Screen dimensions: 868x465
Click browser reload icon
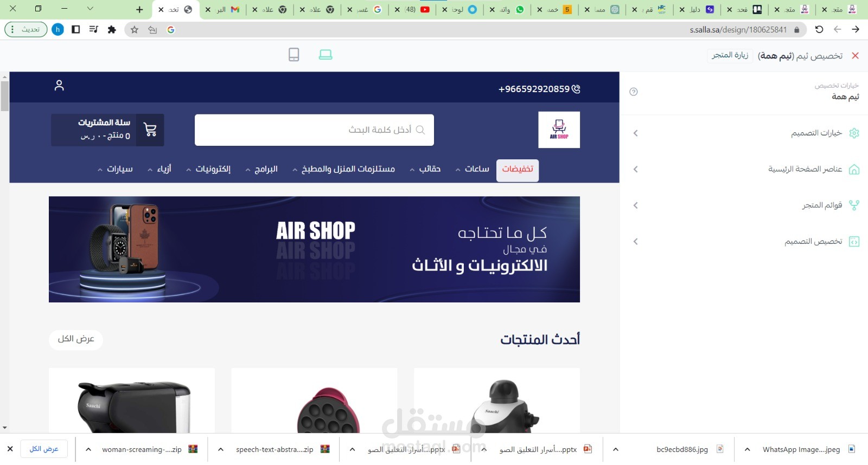coord(819,30)
